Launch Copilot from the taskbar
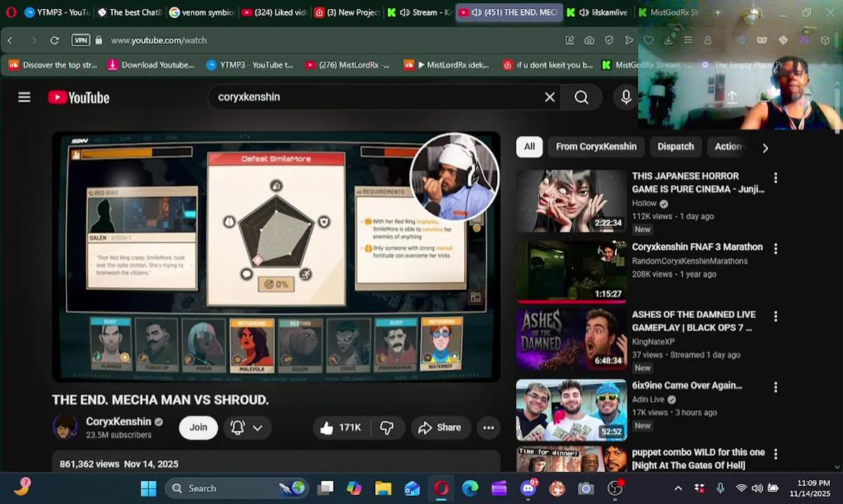The width and height of the screenshot is (843, 504). pyautogui.click(x=354, y=488)
